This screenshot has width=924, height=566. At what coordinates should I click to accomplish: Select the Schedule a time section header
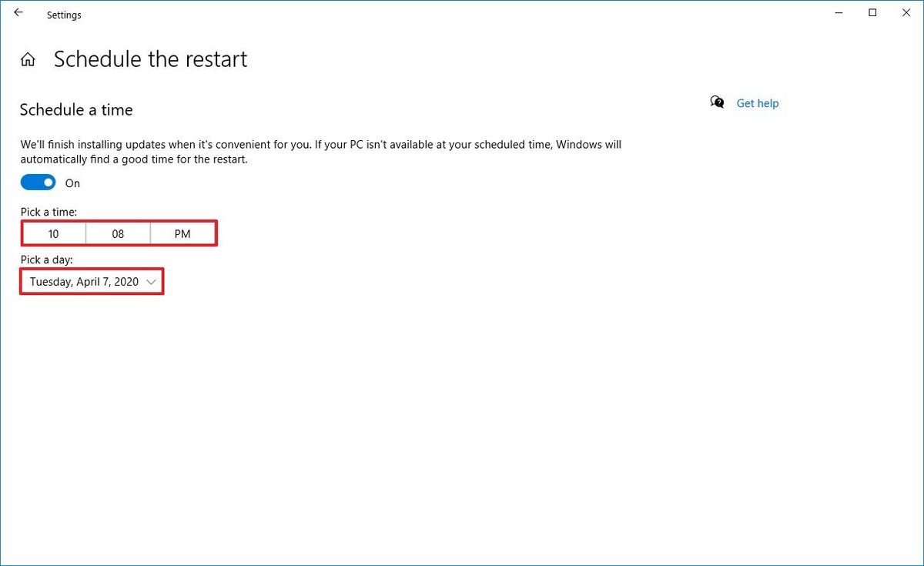coord(75,109)
